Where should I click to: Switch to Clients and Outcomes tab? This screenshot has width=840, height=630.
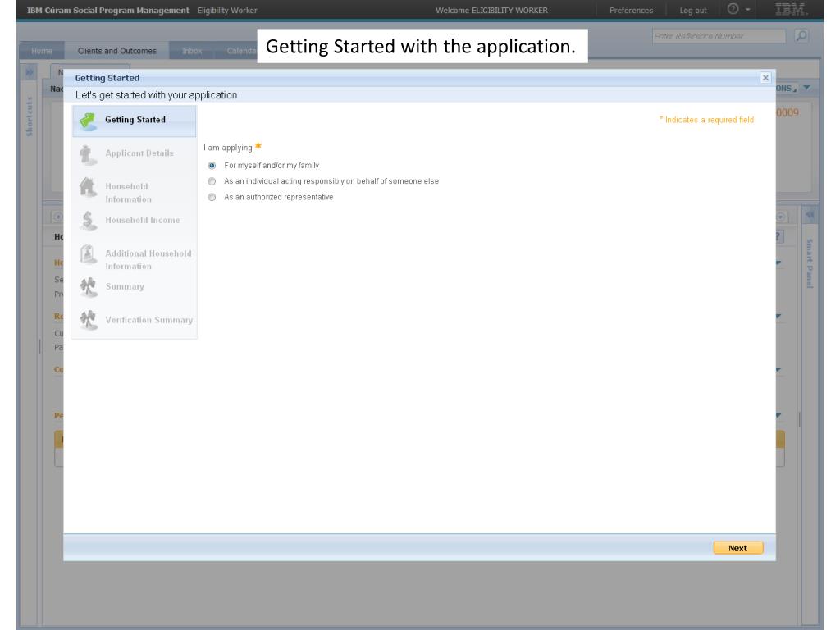(x=116, y=51)
